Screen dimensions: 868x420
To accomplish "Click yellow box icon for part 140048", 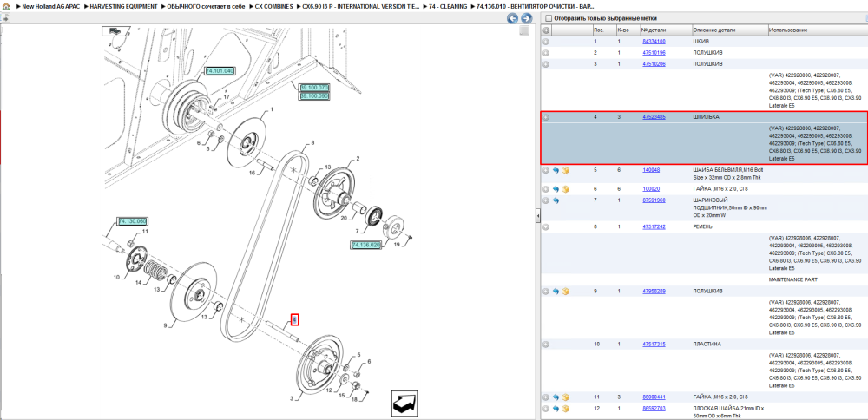I will click(x=565, y=170).
